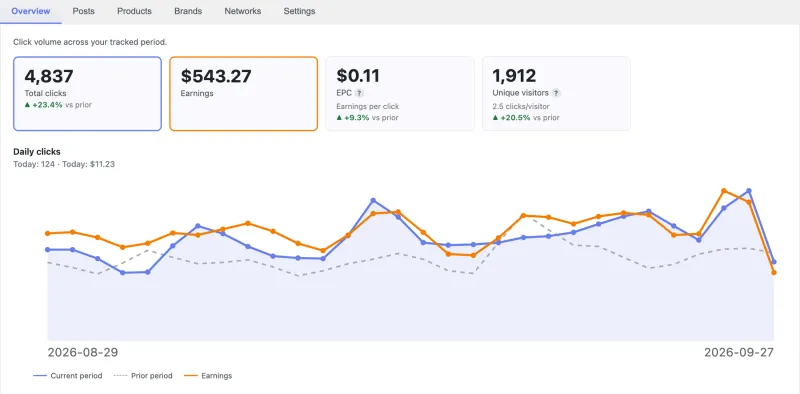Image resolution: width=800 pixels, height=394 pixels.
Task: Click the orange Earnings legend line
Action: click(191, 376)
